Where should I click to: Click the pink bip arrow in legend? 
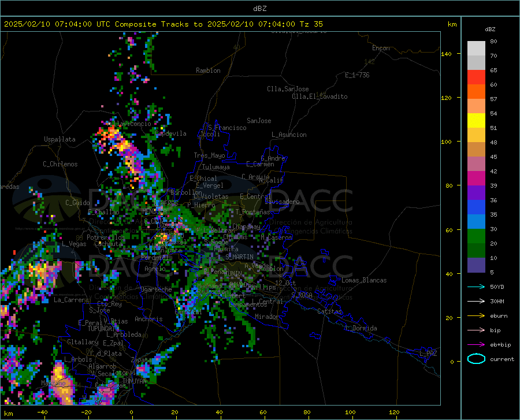pos(476,330)
